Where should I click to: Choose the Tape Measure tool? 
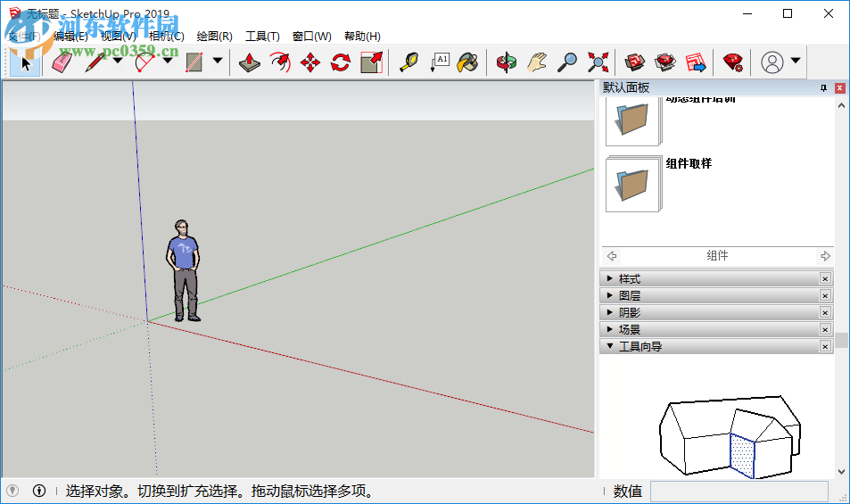(408, 62)
